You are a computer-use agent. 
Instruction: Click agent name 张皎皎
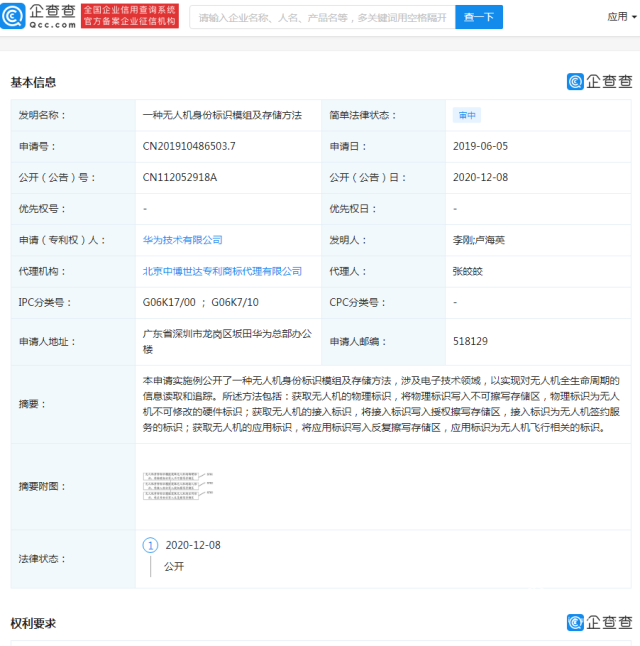(x=468, y=271)
